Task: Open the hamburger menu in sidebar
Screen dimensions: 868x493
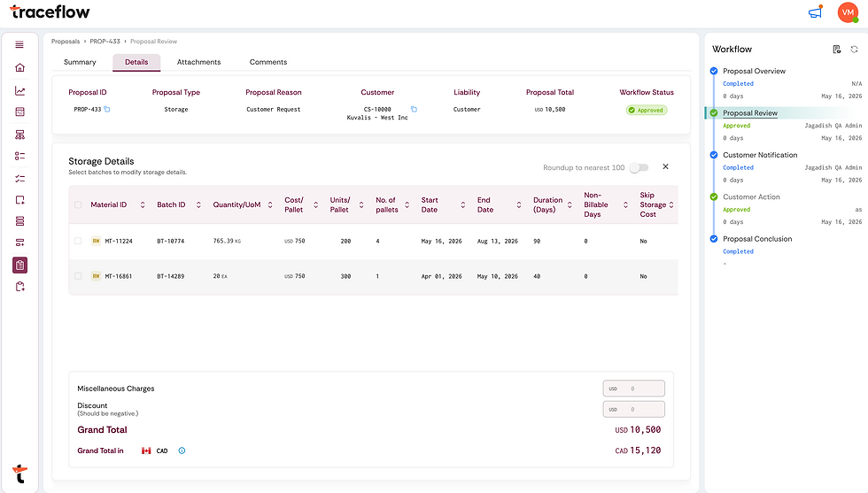Action: 19,45
